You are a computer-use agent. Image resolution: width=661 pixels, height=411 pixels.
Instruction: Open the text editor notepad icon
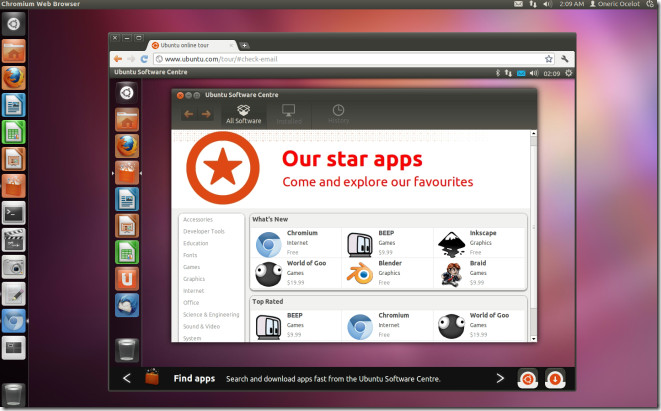[x=13, y=294]
